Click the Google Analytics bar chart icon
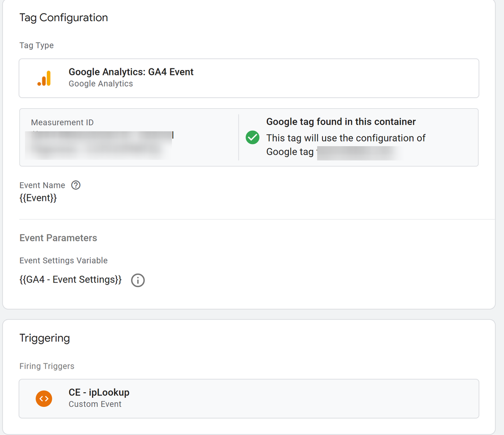This screenshot has height=435, width=504. [x=44, y=79]
